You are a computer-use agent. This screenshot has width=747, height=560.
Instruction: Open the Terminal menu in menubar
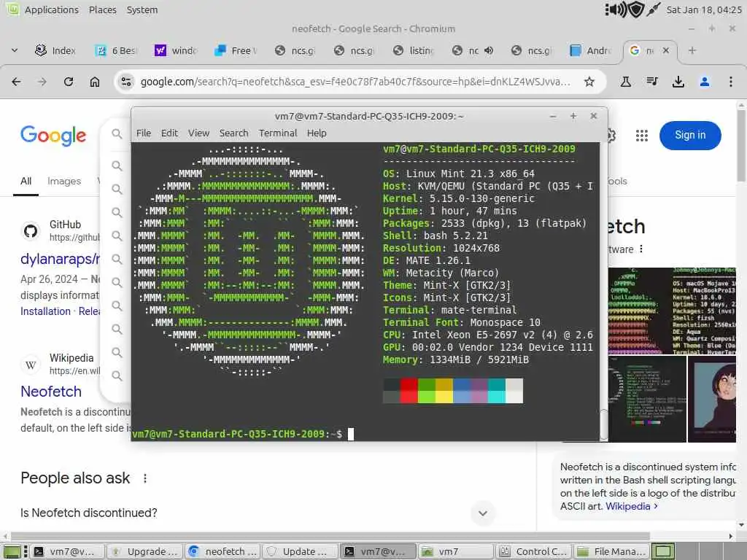point(278,133)
